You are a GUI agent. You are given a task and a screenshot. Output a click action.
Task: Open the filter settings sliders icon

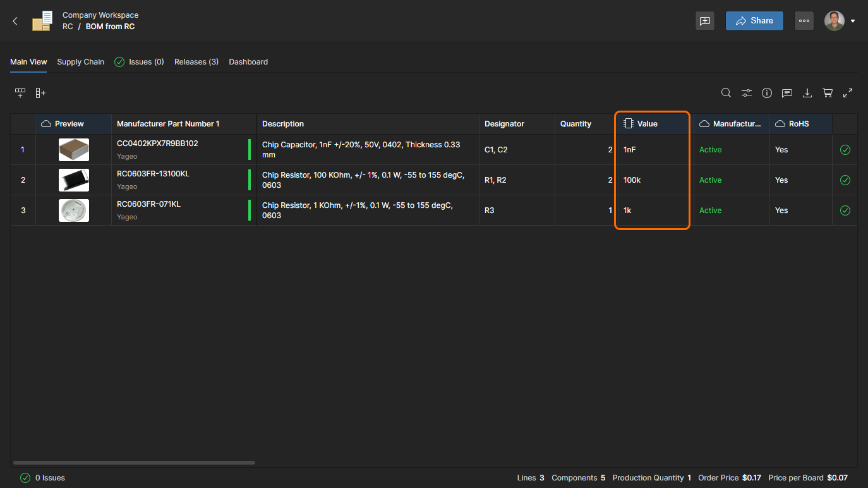[x=747, y=93]
